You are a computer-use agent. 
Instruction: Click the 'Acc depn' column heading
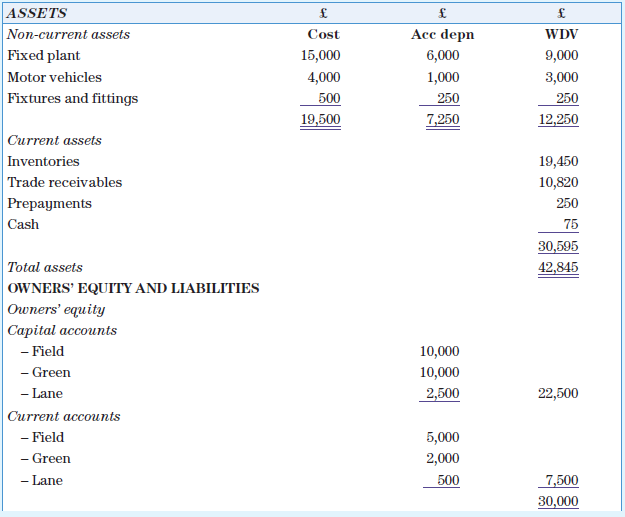coord(442,35)
